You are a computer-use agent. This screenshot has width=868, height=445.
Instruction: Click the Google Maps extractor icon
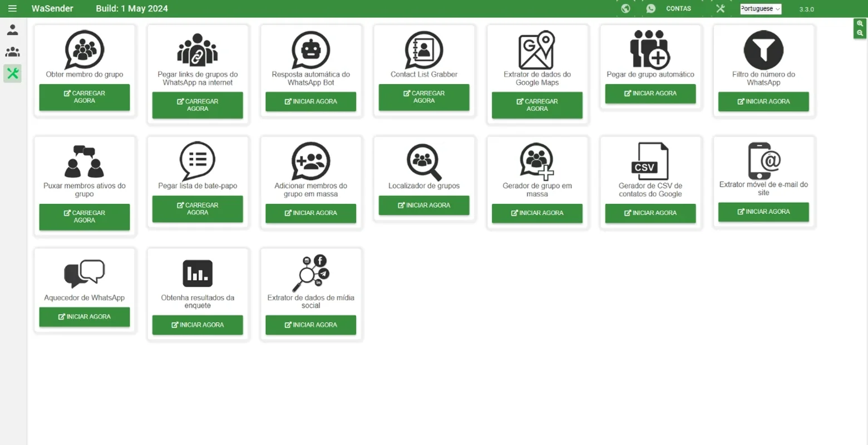point(537,50)
